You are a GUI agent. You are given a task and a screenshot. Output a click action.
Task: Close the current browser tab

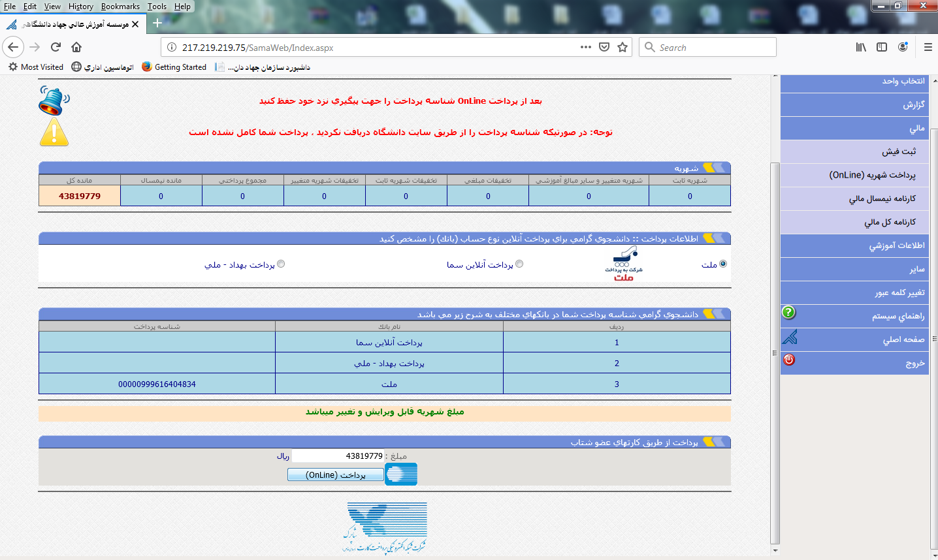point(135,24)
